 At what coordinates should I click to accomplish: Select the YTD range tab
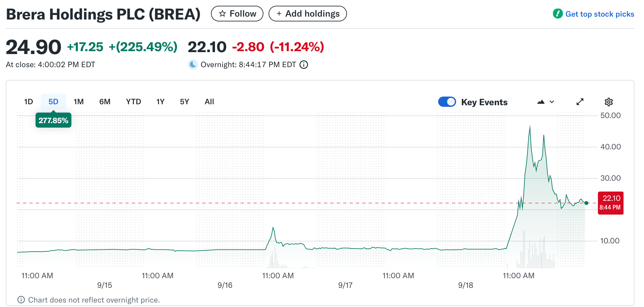(133, 102)
